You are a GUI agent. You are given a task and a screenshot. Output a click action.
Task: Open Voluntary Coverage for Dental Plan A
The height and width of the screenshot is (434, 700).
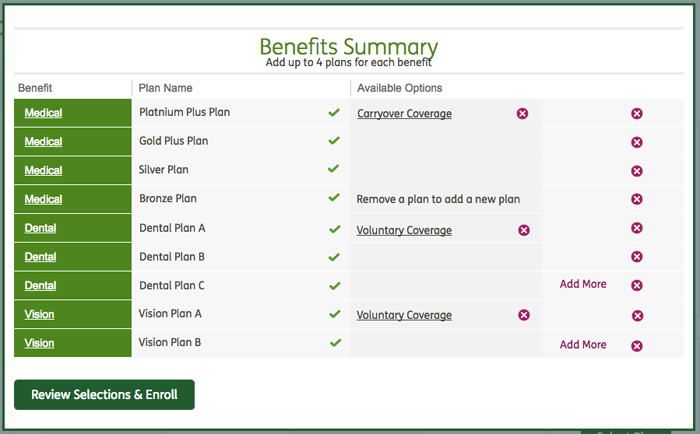[x=404, y=230]
